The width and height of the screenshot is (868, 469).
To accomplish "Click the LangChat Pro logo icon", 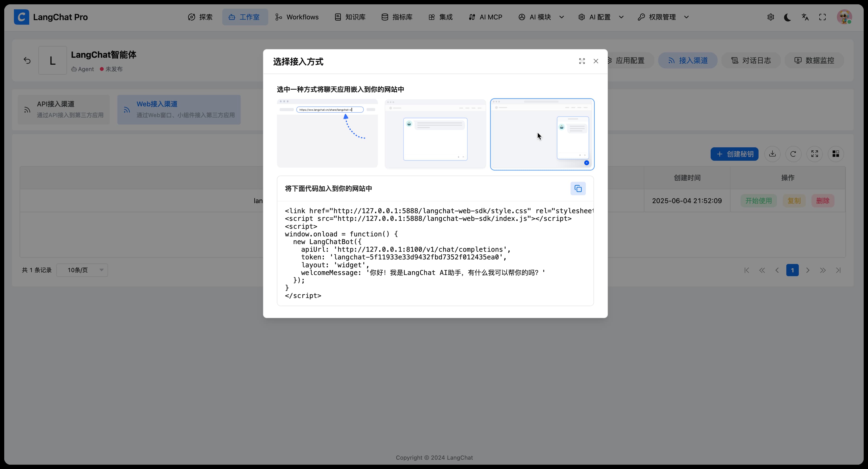I will 21,17.
